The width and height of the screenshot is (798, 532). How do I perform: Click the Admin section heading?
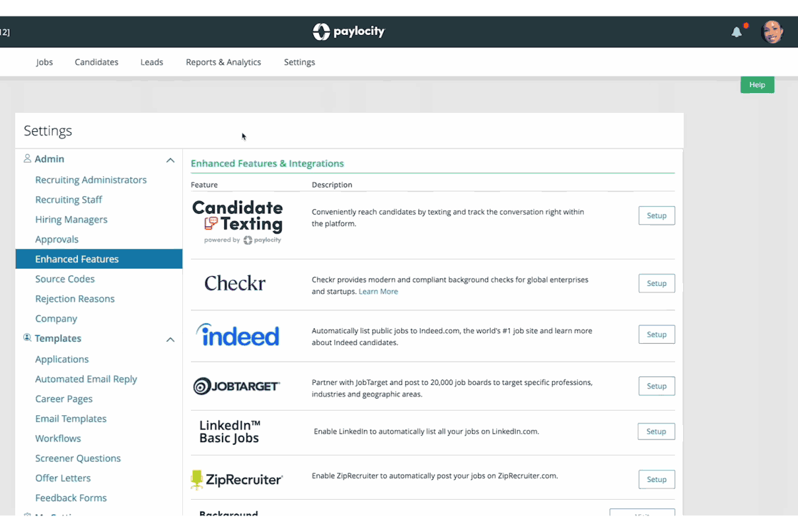[x=50, y=159]
